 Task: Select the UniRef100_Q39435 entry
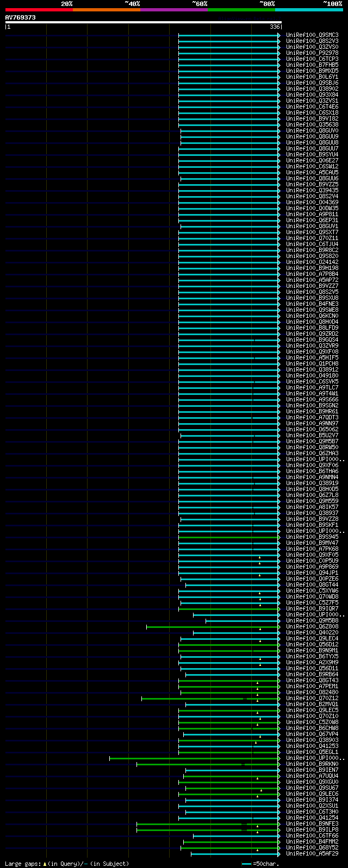tap(312, 191)
